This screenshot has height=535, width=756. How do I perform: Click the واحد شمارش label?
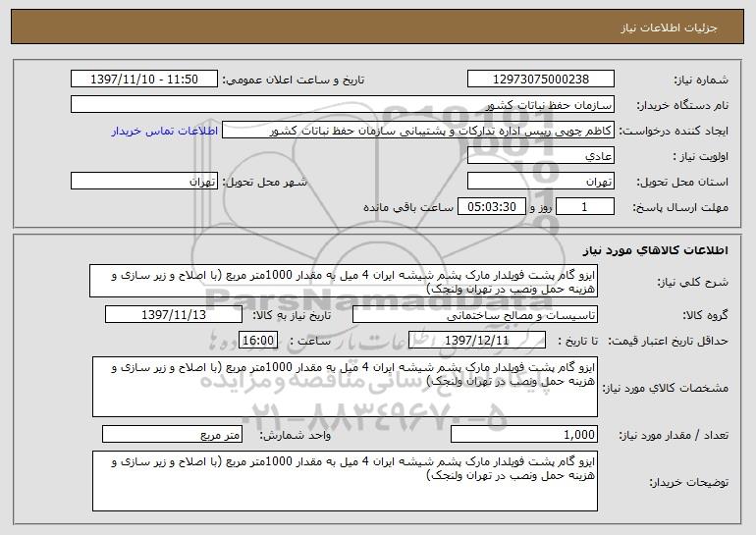pos(296,435)
